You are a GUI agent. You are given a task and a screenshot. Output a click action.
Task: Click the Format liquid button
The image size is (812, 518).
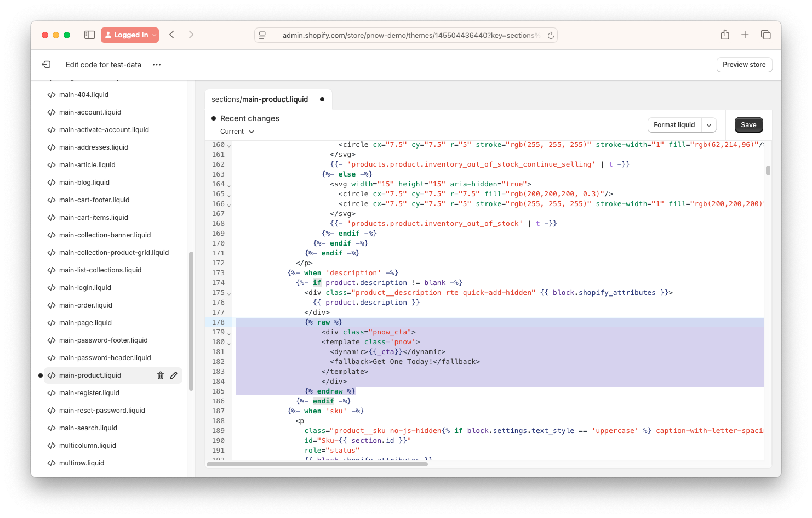(674, 125)
